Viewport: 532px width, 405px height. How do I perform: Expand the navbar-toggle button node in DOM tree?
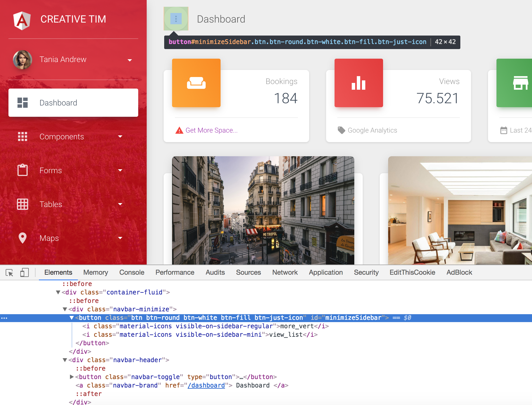72,377
